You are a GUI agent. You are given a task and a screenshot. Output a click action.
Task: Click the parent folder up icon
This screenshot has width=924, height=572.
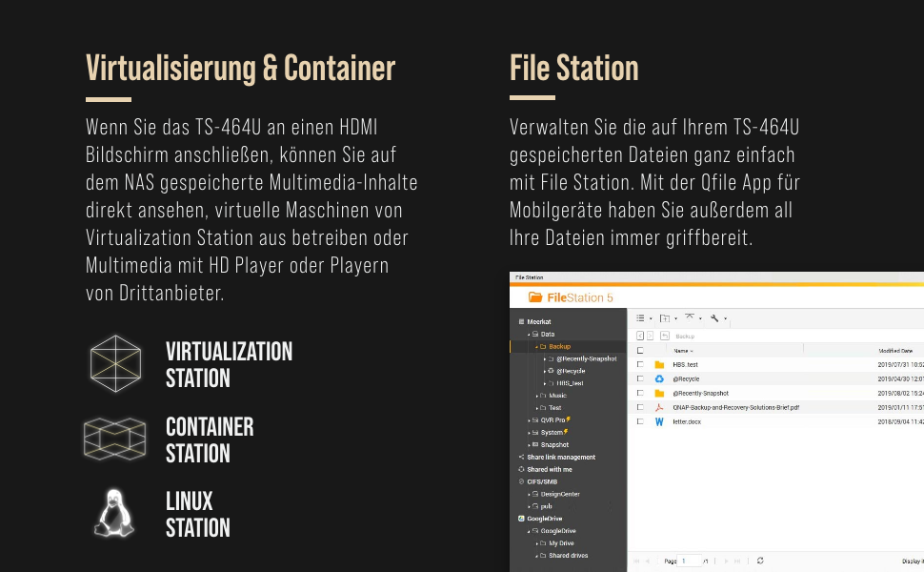pos(665,336)
